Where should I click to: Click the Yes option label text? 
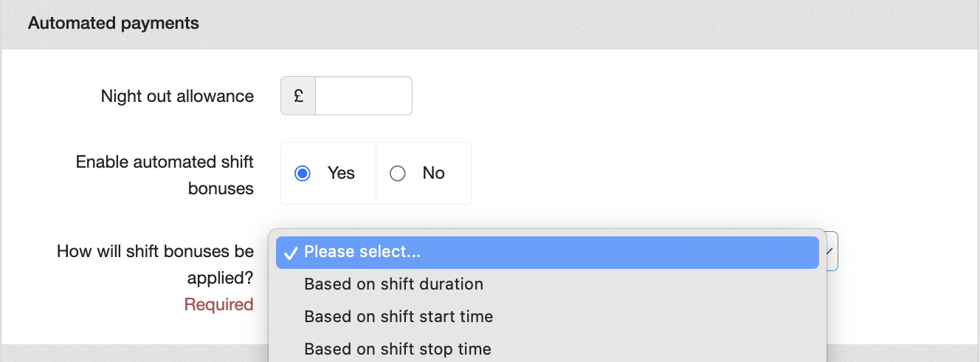tap(341, 173)
